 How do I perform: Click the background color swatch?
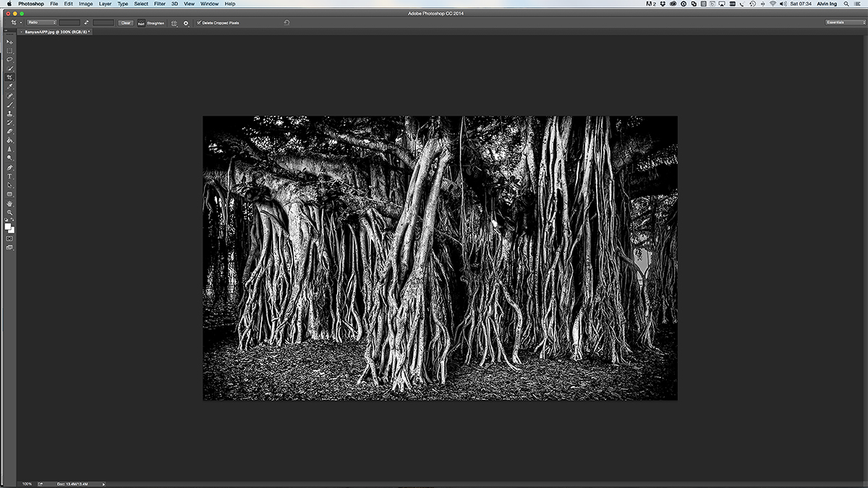(x=12, y=231)
